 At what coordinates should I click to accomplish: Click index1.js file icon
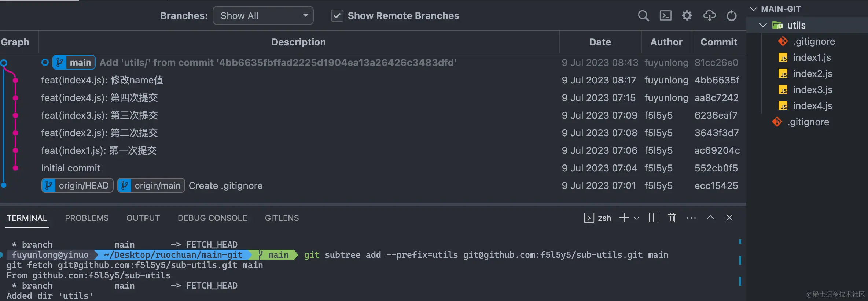tap(783, 58)
